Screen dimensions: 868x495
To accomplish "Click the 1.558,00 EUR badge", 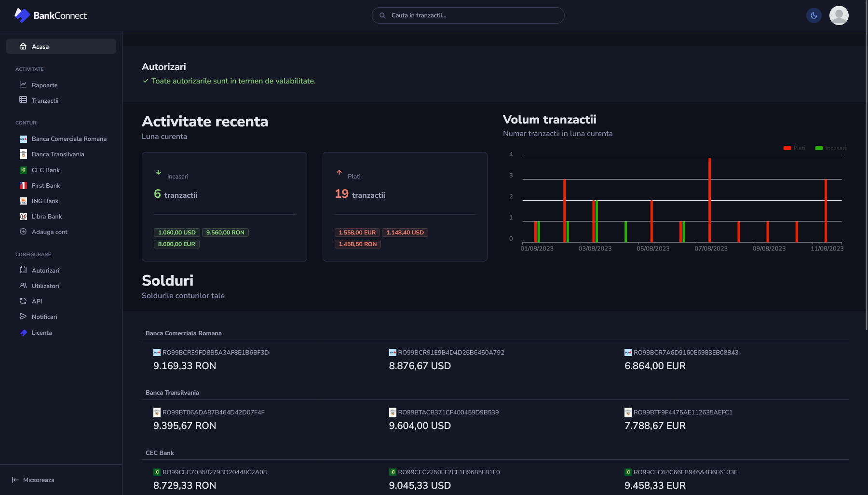I will (x=357, y=233).
